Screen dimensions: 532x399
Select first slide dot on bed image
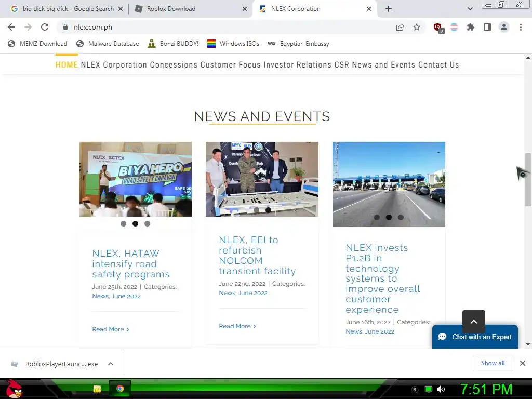point(257,210)
